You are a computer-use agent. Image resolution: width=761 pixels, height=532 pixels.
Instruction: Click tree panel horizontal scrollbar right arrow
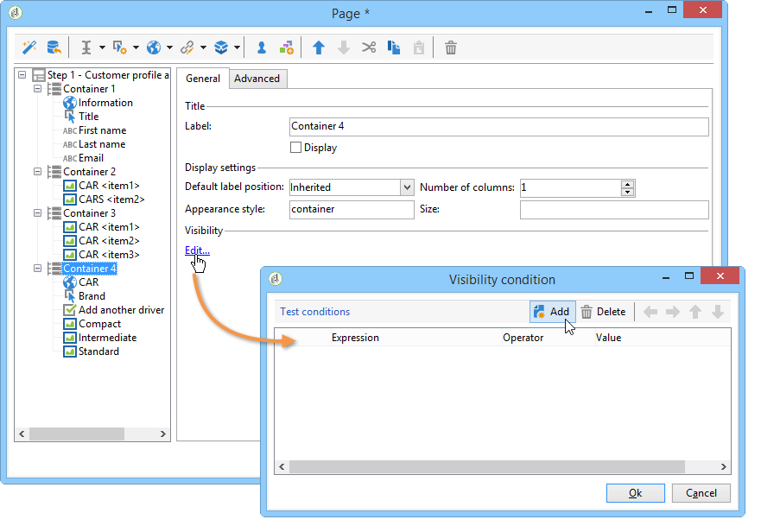163,434
